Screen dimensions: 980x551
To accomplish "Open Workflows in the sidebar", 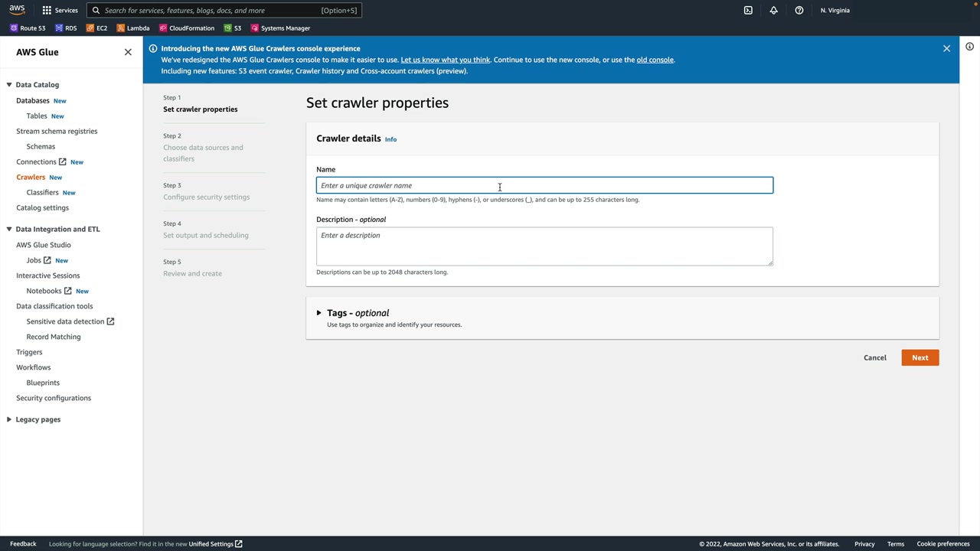I will click(x=33, y=367).
